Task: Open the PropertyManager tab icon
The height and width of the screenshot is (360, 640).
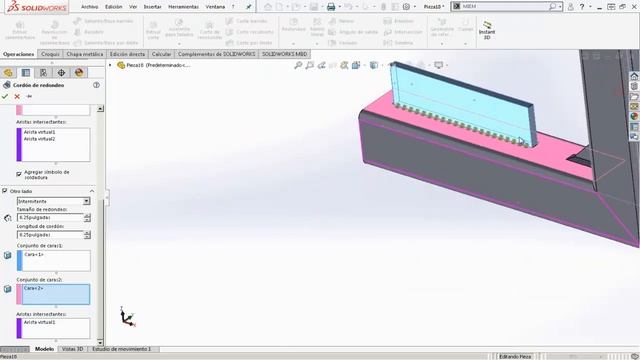Action: pos(26,73)
